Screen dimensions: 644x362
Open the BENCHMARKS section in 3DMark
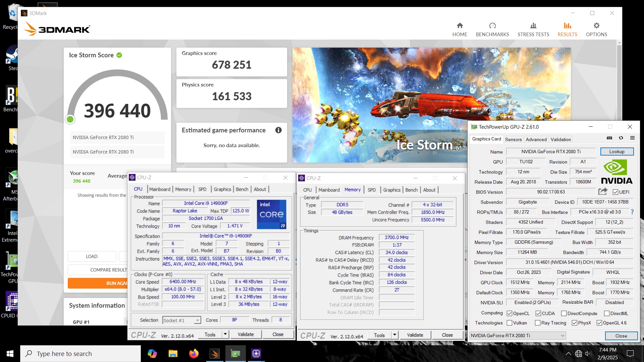[x=492, y=29]
